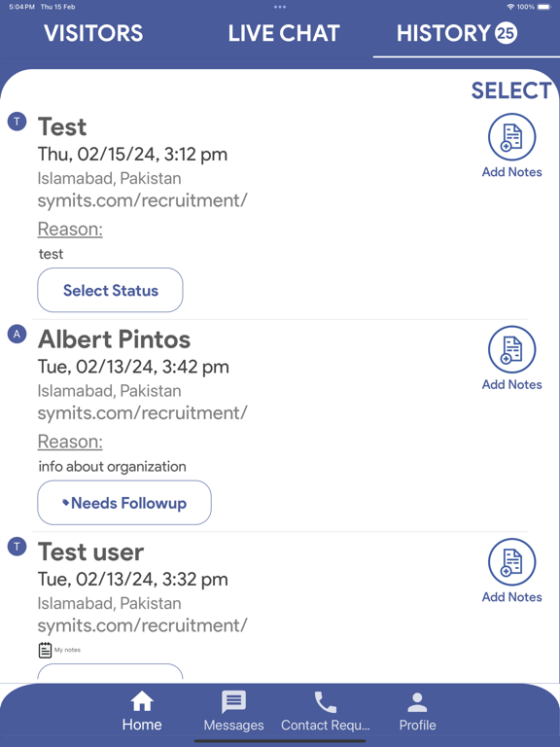The image size is (560, 747).
Task: Switch to the VISITORS tab
Action: [93, 33]
